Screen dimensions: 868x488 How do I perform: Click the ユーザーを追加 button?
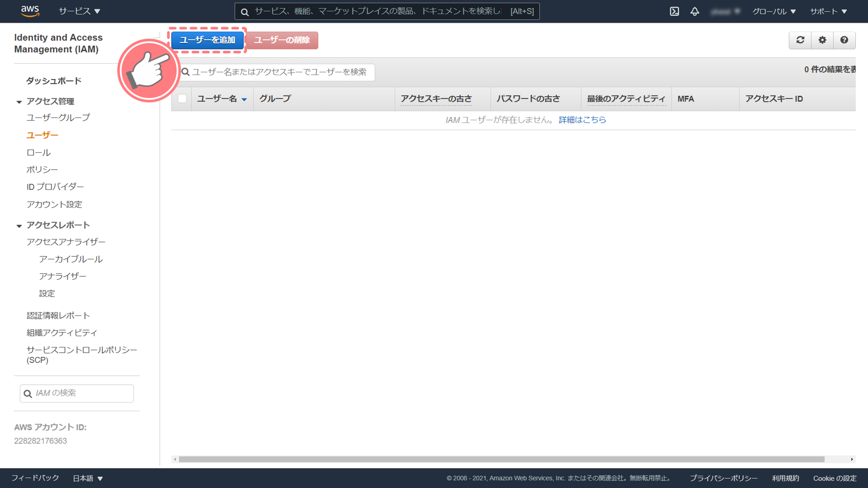tap(207, 40)
